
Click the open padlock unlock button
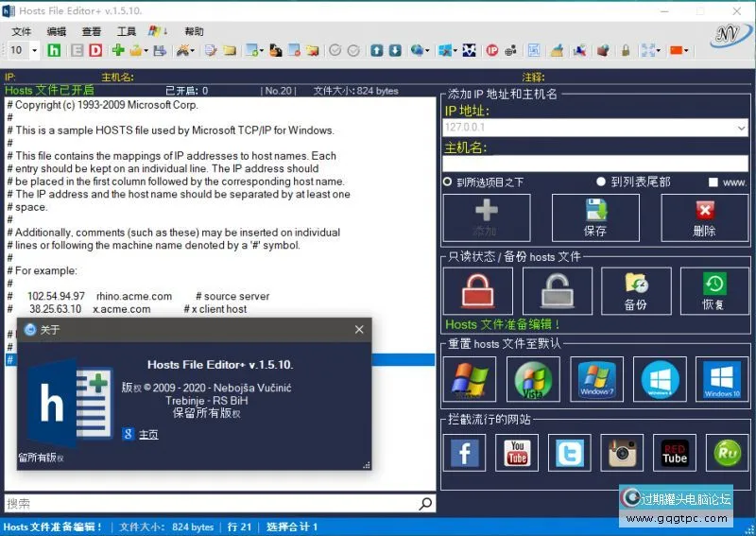pyautogui.click(x=558, y=291)
